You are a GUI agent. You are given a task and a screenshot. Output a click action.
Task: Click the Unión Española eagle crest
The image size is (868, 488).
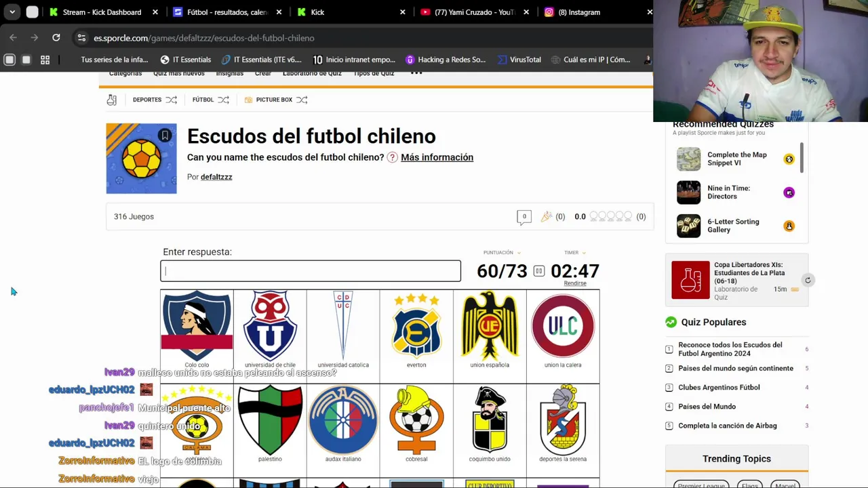(490, 326)
